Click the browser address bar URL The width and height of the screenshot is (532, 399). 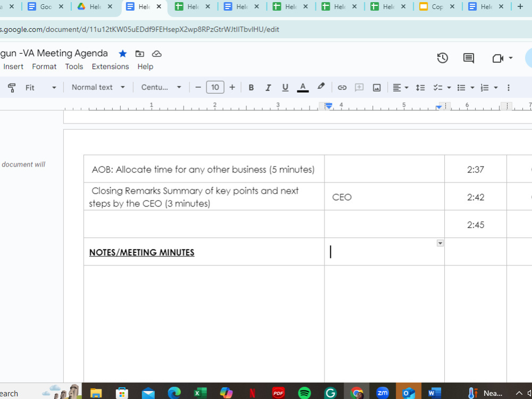click(x=139, y=29)
